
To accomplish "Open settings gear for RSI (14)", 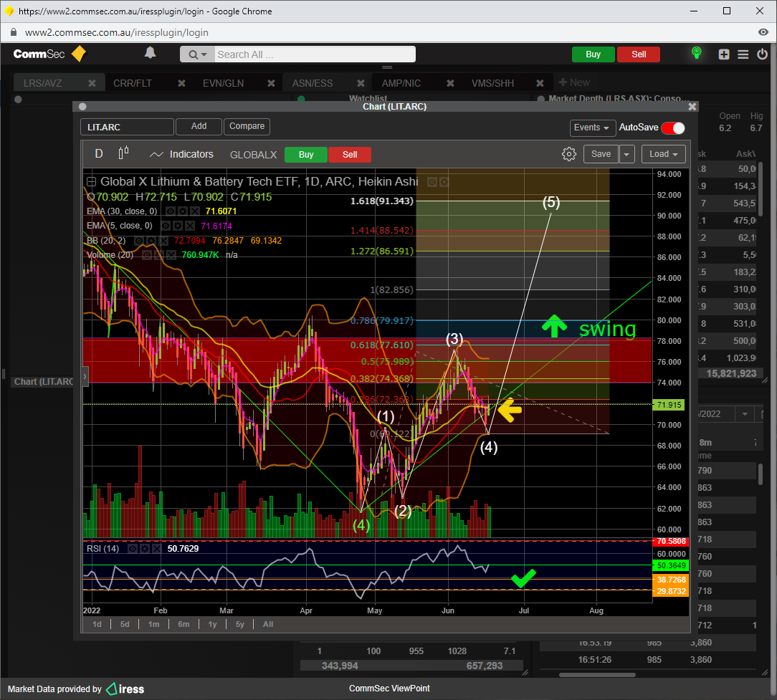I will tap(145, 549).
